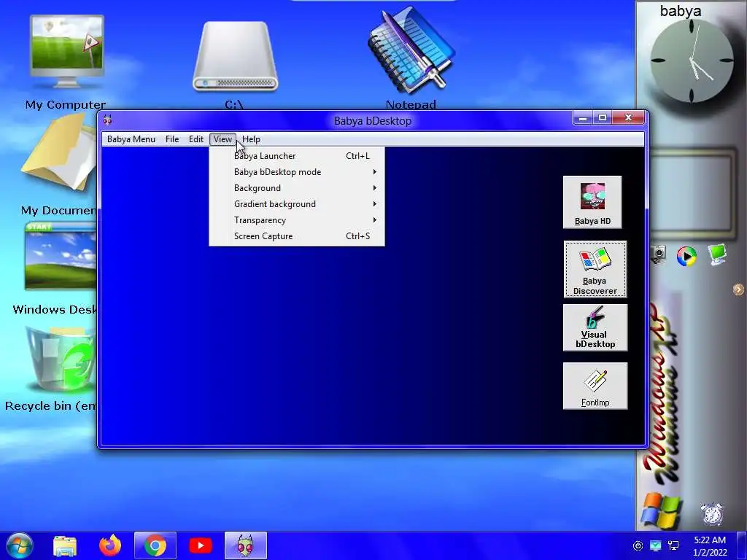
Task: Click the Babya bDesktop taskbar icon
Action: point(245,545)
